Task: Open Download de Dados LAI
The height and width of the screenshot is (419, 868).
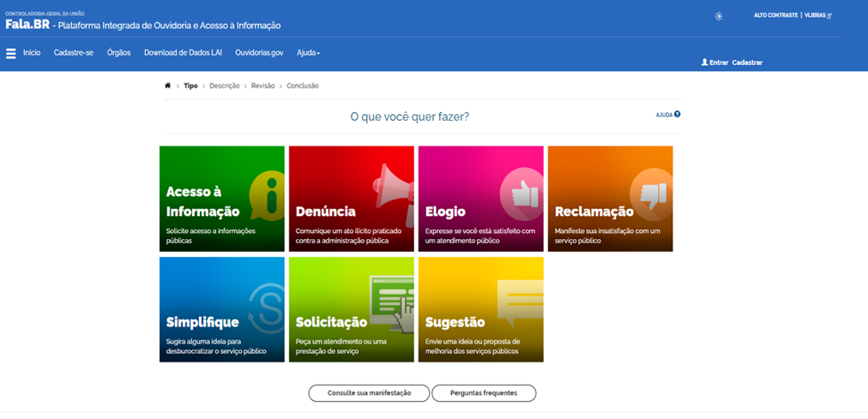Action: coord(184,53)
